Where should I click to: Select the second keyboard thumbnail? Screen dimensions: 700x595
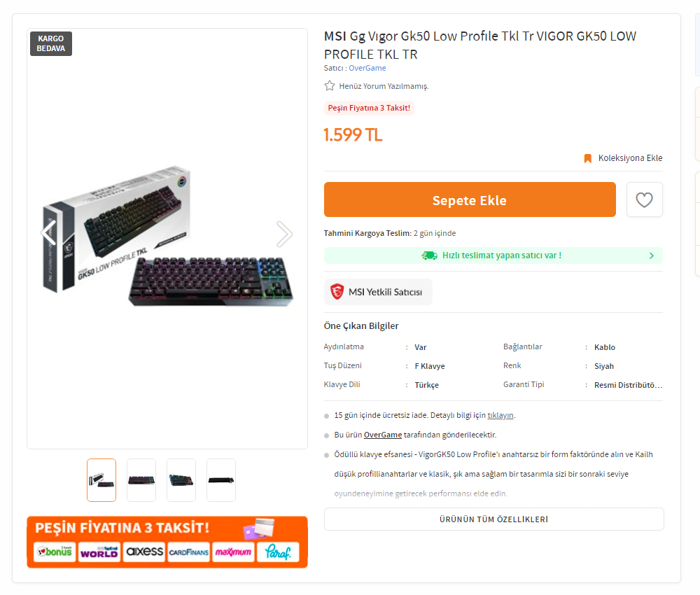141,480
